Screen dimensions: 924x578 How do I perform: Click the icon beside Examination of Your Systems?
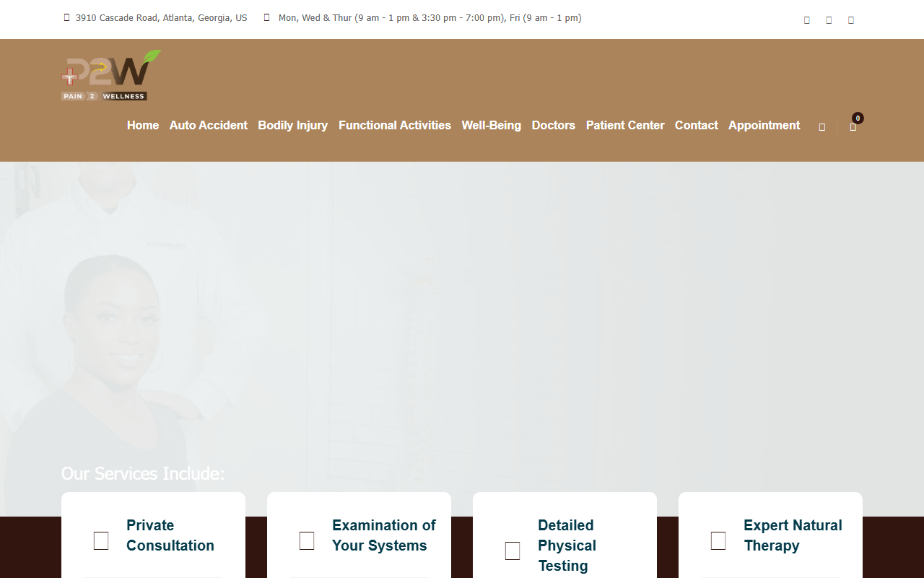[307, 540]
